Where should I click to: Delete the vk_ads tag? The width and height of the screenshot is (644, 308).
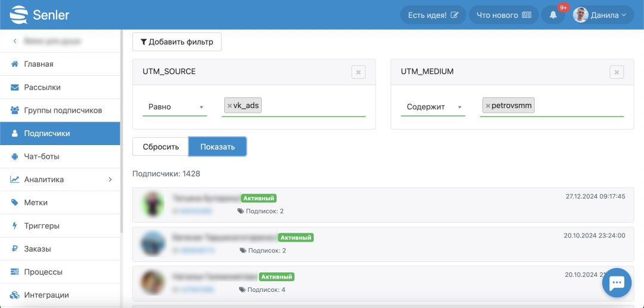coord(230,106)
